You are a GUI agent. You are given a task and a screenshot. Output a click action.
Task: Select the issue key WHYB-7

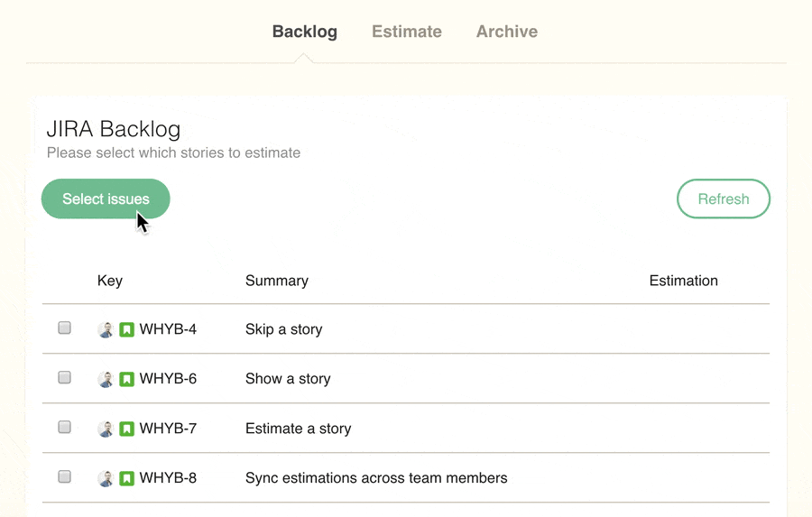pyautogui.click(x=168, y=429)
